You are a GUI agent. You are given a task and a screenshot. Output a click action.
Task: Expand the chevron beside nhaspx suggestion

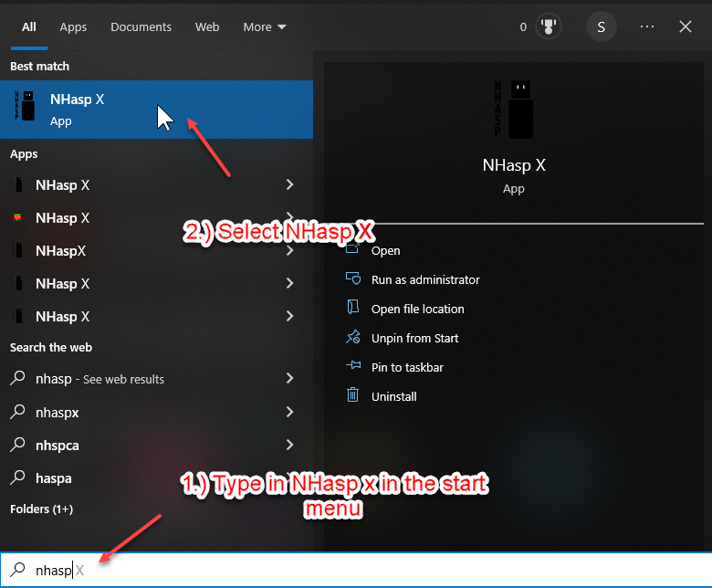(289, 412)
